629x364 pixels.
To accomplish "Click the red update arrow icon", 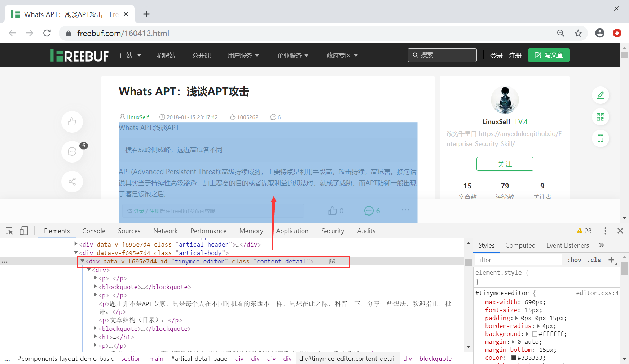I will (617, 33).
